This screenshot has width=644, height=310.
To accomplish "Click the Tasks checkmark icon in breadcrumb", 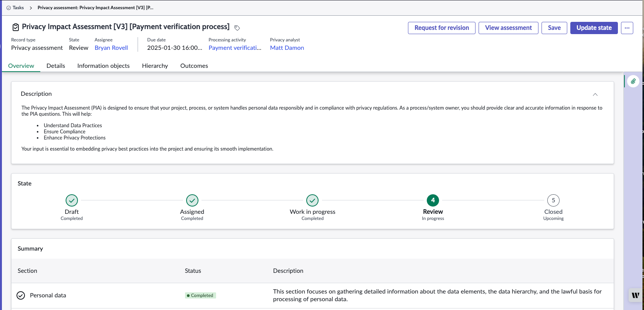I will [x=8, y=8].
